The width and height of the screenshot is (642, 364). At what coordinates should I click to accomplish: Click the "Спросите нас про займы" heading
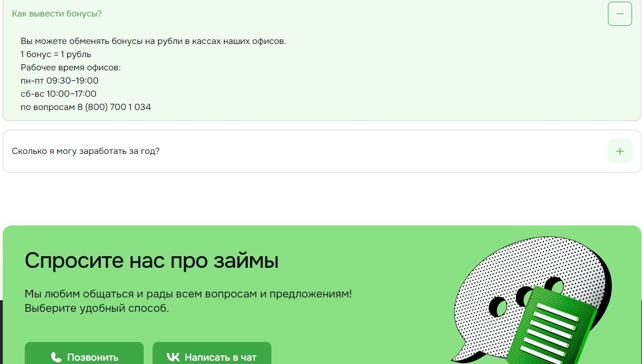pyautogui.click(x=151, y=261)
